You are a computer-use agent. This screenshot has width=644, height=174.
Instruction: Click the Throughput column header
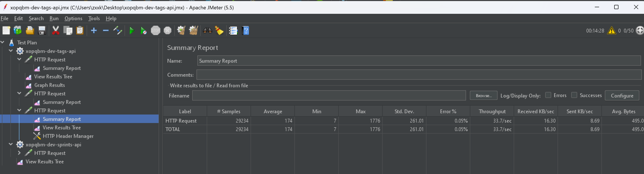pos(492,111)
